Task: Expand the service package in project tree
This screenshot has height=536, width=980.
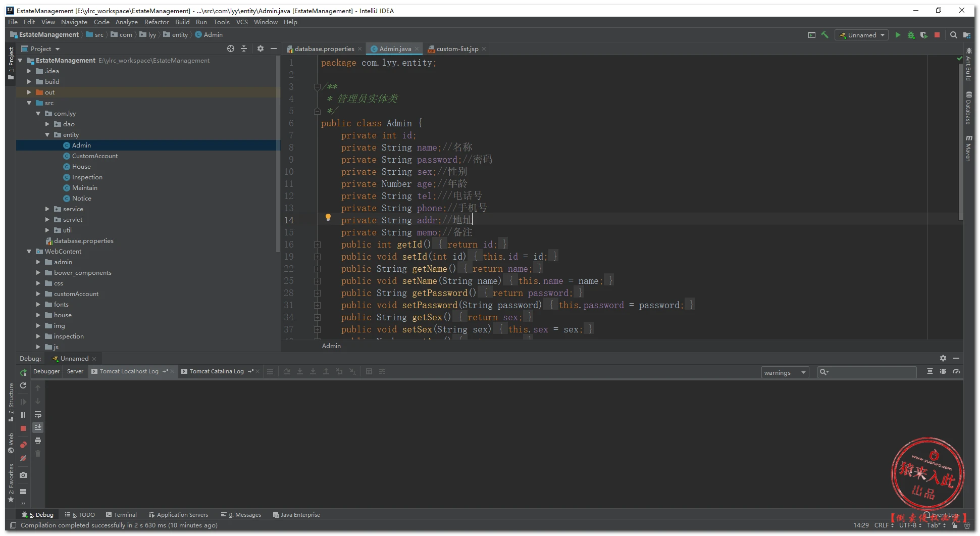Action: tap(47, 209)
